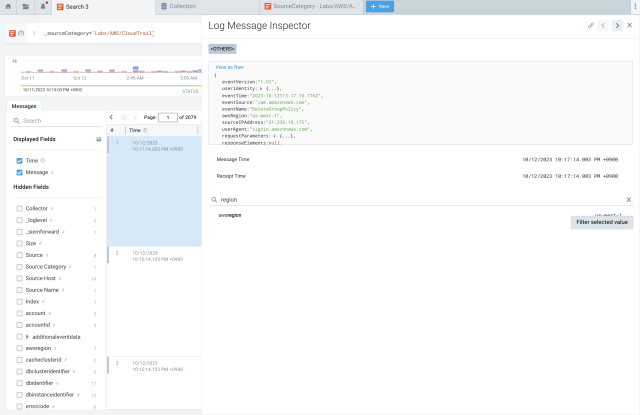Click the Time column header

coord(162,130)
